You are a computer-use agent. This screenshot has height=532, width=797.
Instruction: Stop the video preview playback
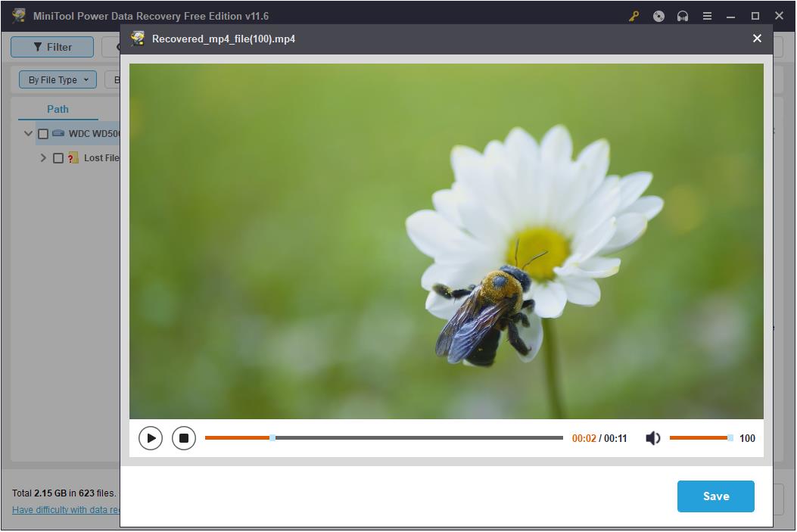coord(183,438)
